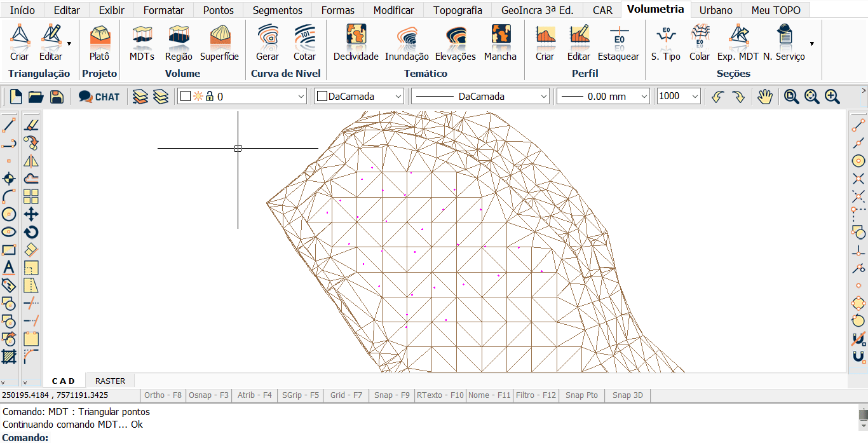The width and height of the screenshot is (868, 443).
Task: Expand the Editar triangulation dropdown arrow
Action: tap(69, 43)
